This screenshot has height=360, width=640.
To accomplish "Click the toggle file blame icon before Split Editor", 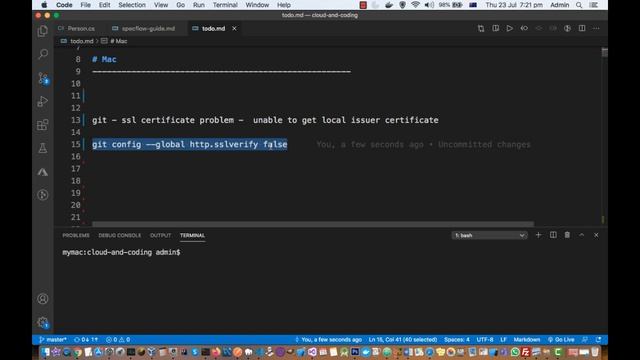I will [567, 28].
